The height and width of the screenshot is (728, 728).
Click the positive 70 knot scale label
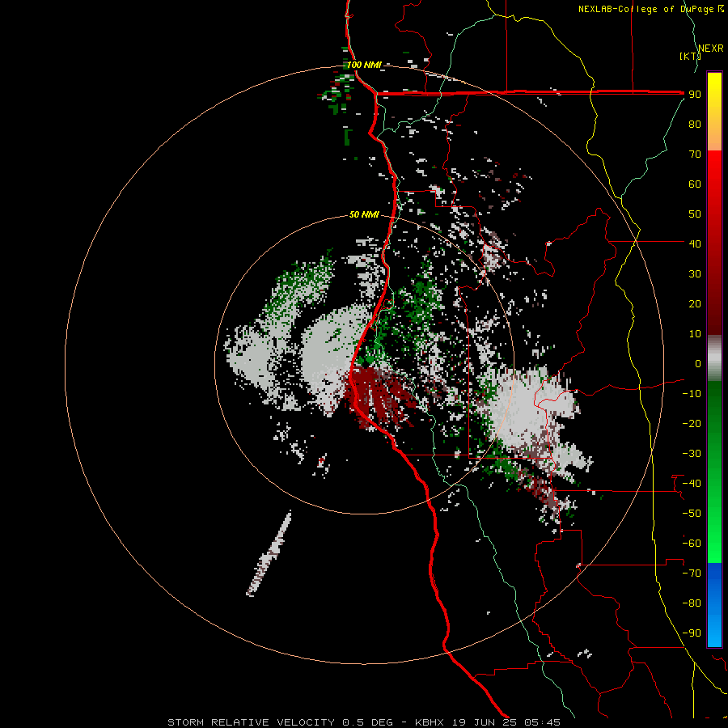(695, 154)
